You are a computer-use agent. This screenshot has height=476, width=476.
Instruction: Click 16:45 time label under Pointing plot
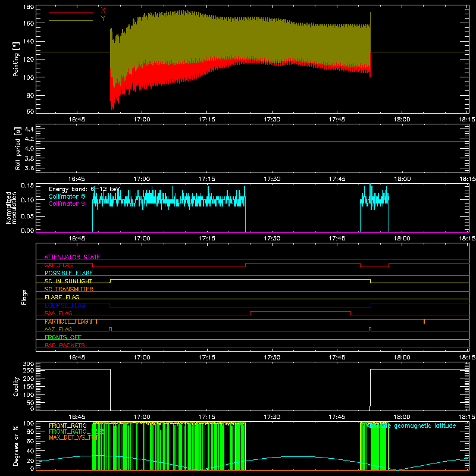pyautogui.click(x=77, y=120)
